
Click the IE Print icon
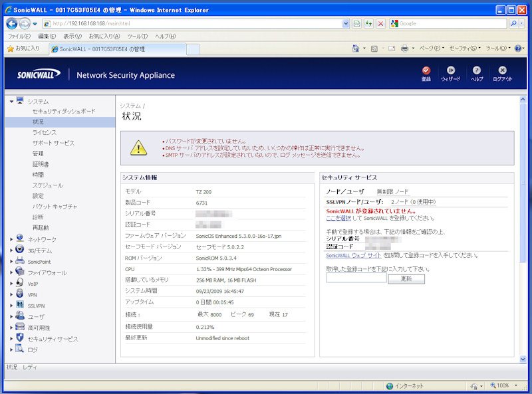click(404, 49)
